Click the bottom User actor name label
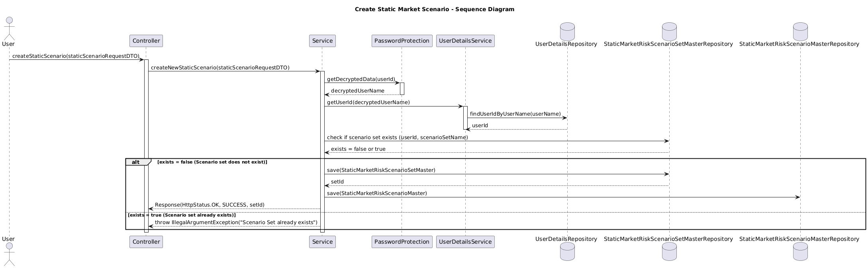 tap(9, 239)
